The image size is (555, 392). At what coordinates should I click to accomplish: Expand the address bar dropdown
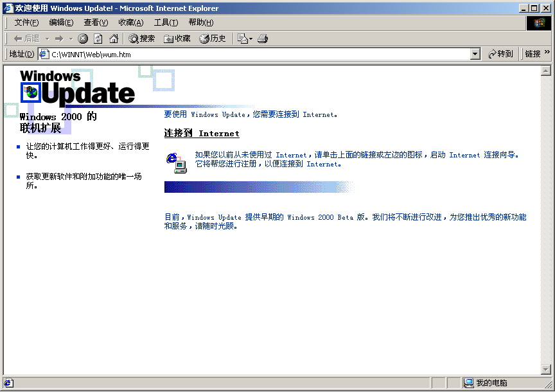(475, 54)
